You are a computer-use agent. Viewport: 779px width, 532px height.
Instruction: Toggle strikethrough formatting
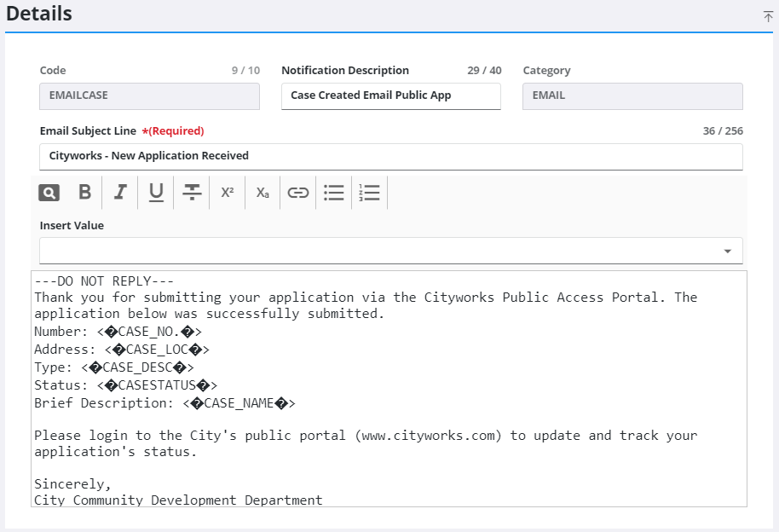[x=192, y=193]
